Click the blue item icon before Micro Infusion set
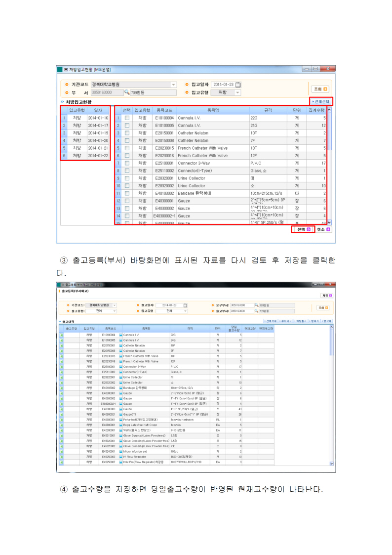Screen dimensions: 392x555 click(120, 452)
